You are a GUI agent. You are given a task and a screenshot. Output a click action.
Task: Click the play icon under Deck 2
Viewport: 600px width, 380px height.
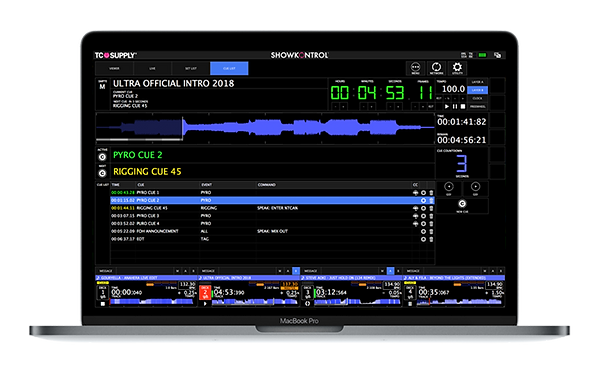pyautogui.click(x=205, y=304)
